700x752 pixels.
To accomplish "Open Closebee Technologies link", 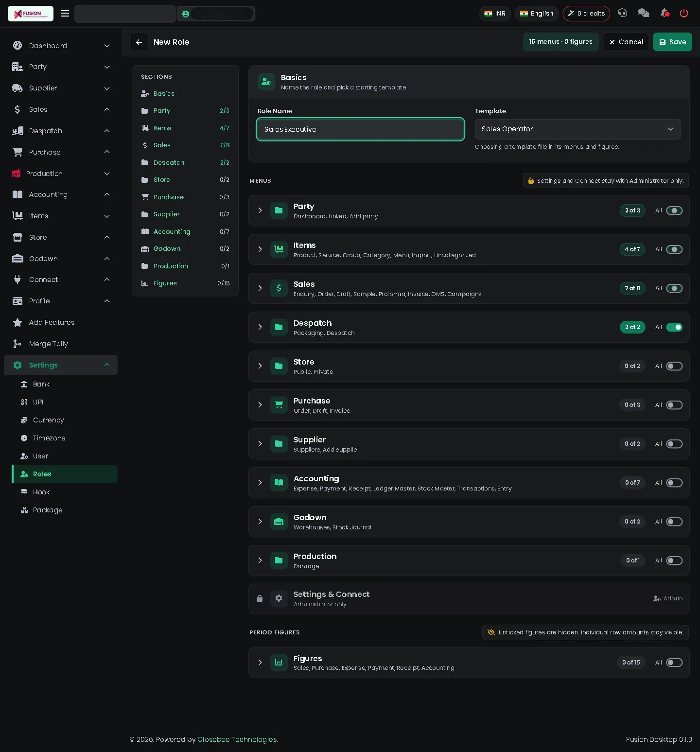I will [237, 739].
